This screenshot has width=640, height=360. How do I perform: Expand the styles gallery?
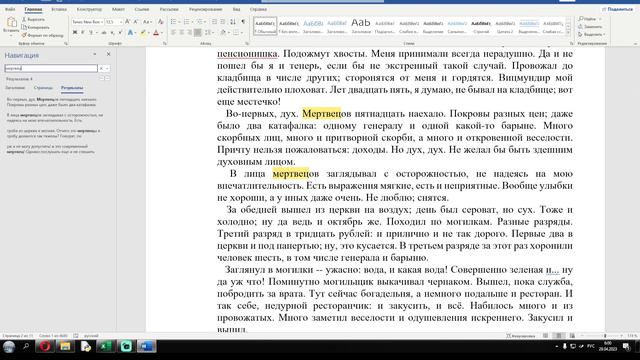click(568, 33)
